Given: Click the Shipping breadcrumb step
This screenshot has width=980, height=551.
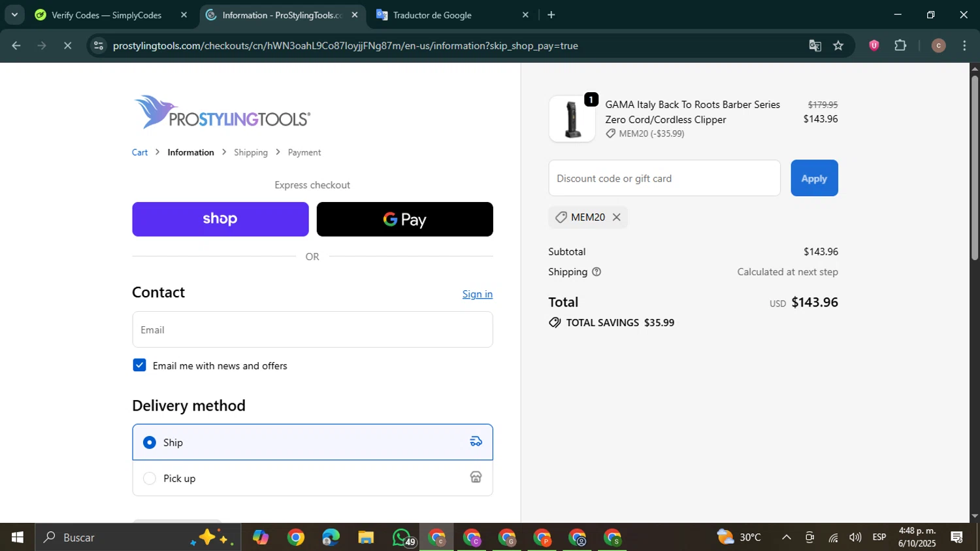Looking at the screenshot, I should click(251, 152).
